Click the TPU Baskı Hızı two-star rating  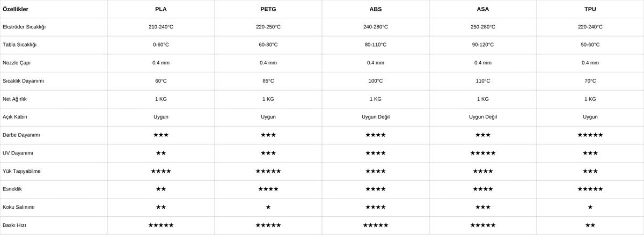(x=590, y=225)
